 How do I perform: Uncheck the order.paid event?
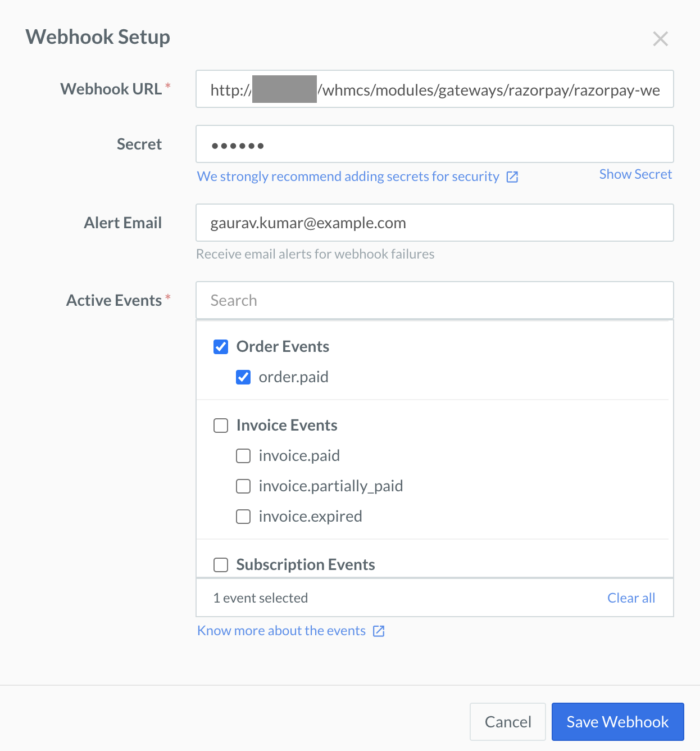point(243,377)
